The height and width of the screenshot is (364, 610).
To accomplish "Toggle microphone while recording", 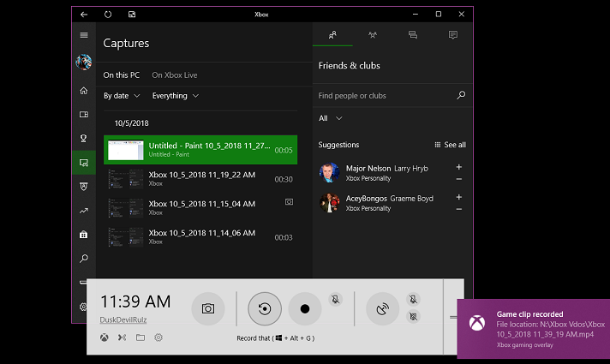I will (x=335, y=299).
